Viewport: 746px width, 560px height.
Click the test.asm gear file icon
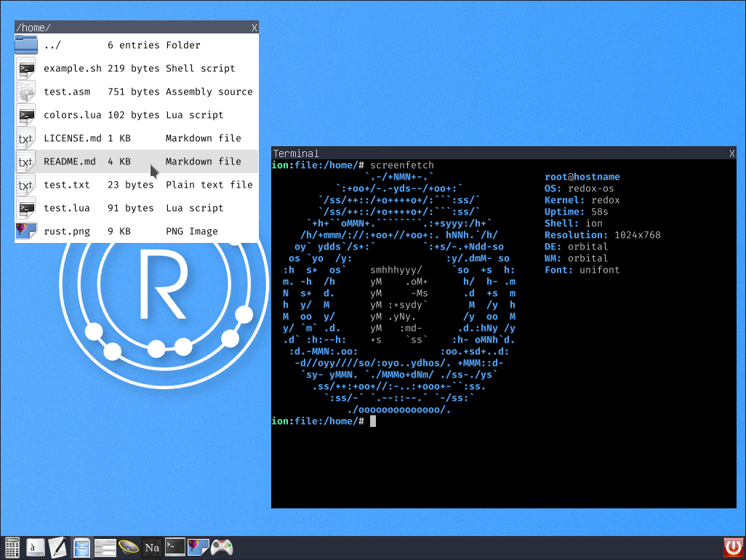(x=26, y=92)
